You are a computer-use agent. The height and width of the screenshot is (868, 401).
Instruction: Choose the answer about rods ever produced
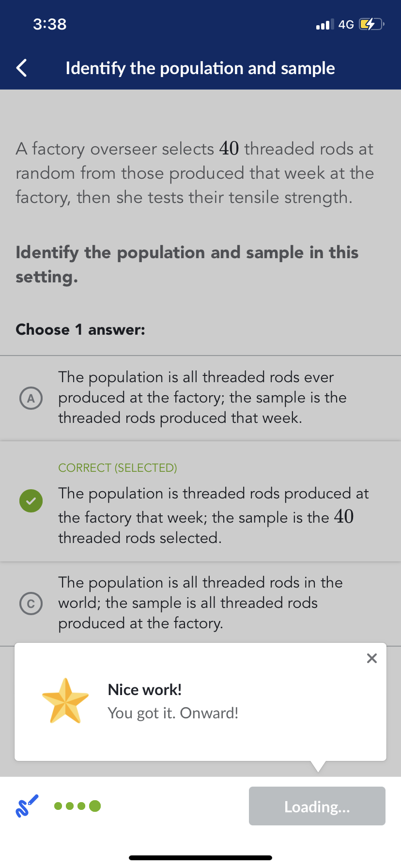coord(202,398)
